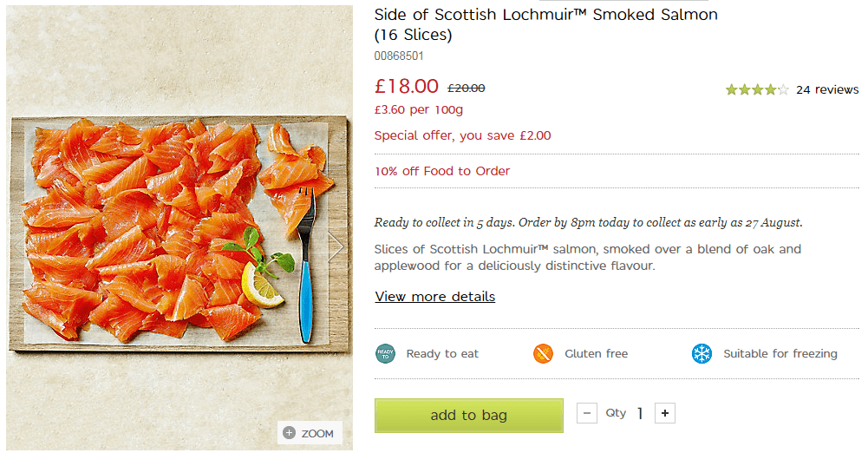The image size is (868, 453).
Task: Open the 24 reviews link
Action: (827, 89)
